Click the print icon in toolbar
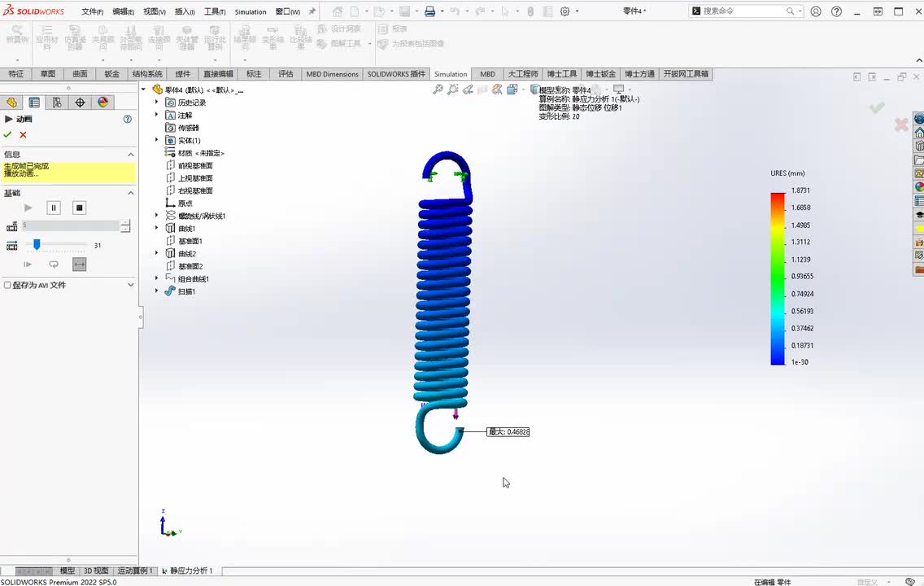924x586 pixels. tap(430, 11)
